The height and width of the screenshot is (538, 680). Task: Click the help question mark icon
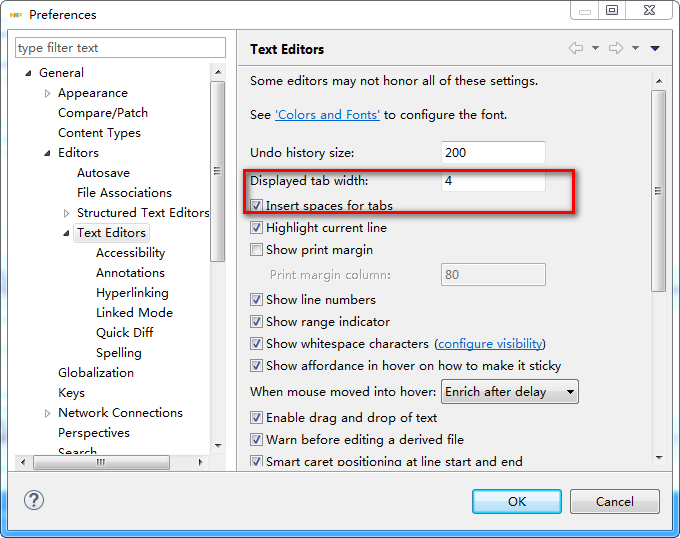tap(34, 500)
